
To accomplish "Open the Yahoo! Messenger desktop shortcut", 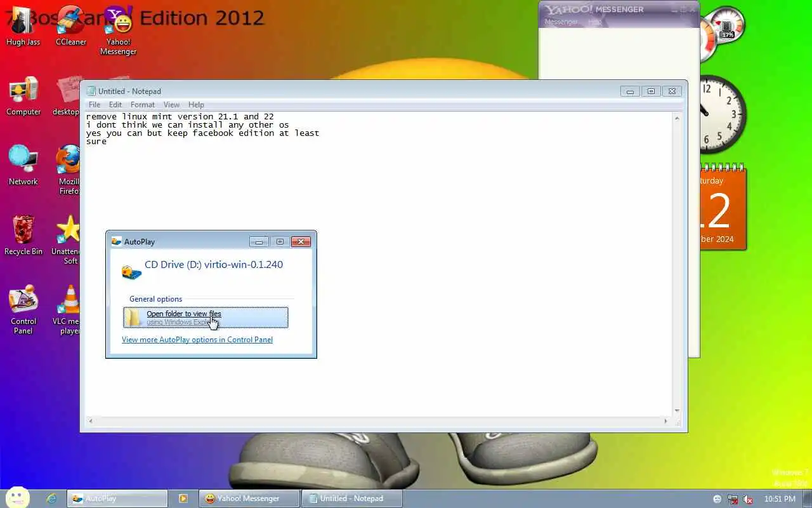I will 119,30.
